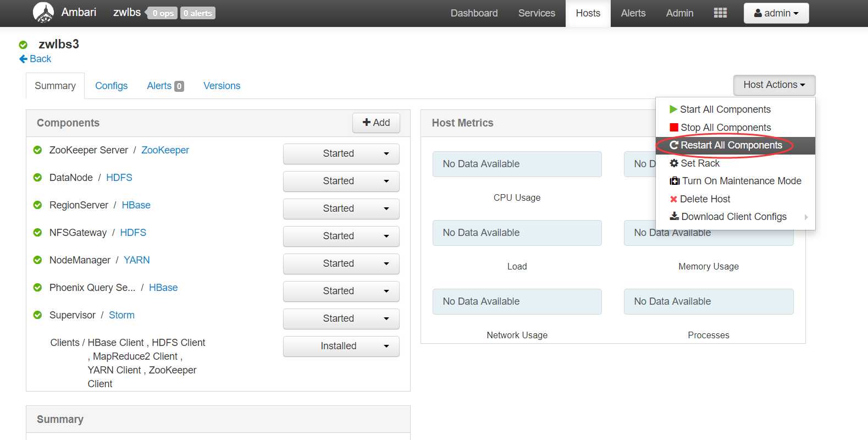Open Phoenix Query Server Started dropdown
The image size is (868, 440).
pyautogui.click(x=341, y=291)
